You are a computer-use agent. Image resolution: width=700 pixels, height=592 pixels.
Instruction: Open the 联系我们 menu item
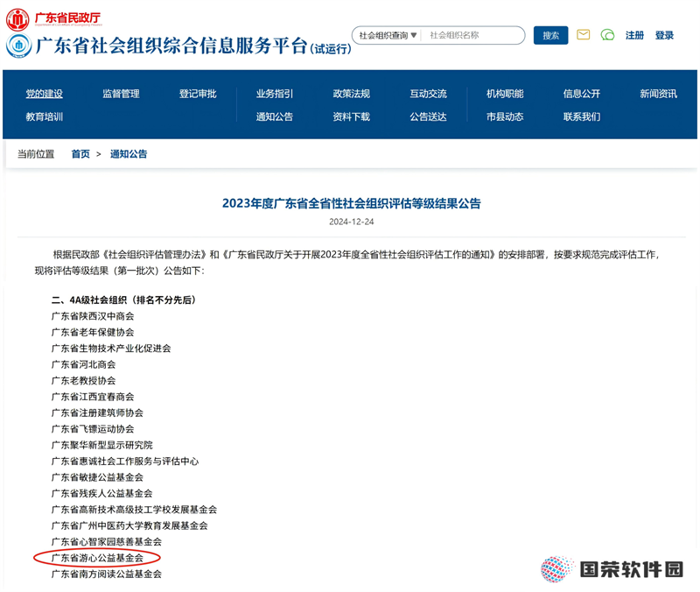tap(582, 116)
